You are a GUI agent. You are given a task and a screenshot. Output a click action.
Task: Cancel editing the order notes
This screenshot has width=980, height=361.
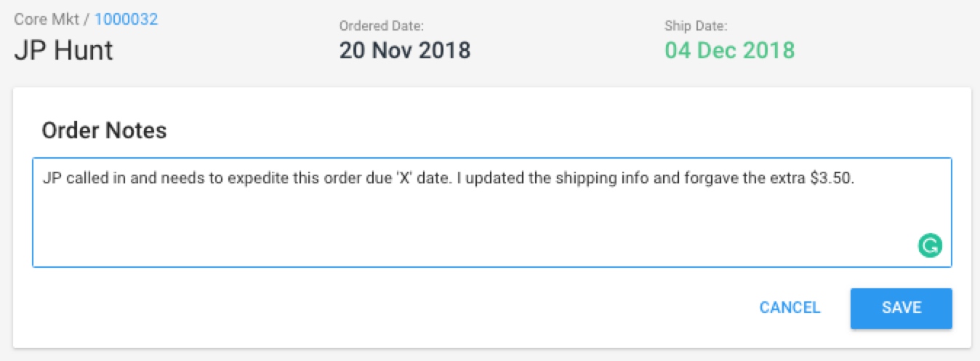click(x=790, y=308)
